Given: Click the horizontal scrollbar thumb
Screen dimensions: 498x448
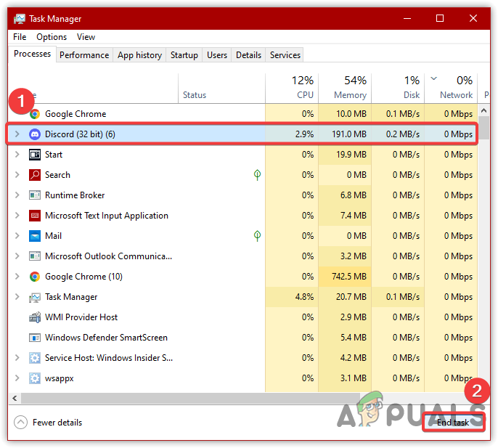Looking at the screenshot, I should [190, 398].
